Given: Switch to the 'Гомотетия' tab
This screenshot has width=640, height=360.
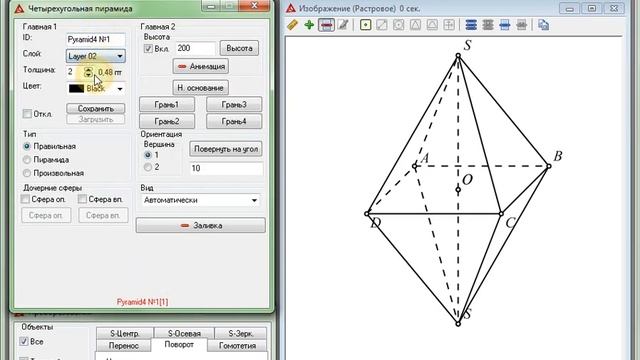Looking at the screenshot, I should [237, 345].
